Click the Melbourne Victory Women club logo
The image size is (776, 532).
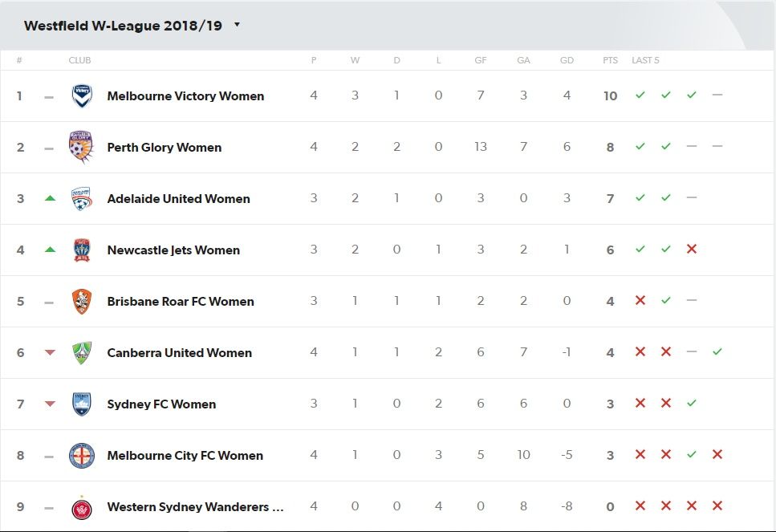82,96
